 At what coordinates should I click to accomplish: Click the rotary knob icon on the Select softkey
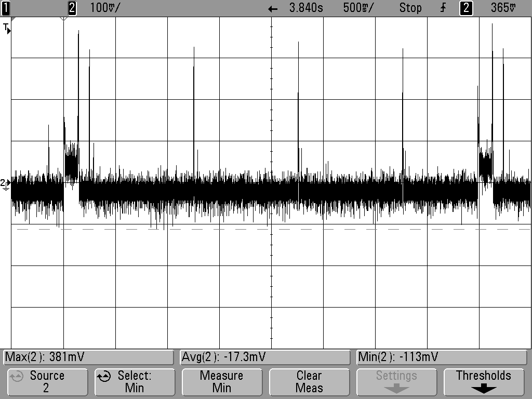pos(104,376)
